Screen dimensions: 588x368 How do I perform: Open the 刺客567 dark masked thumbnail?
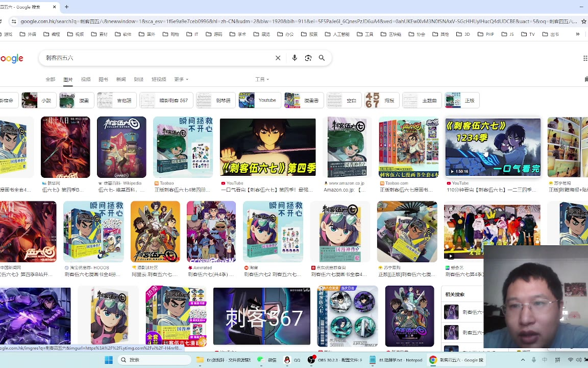[262, 316]
